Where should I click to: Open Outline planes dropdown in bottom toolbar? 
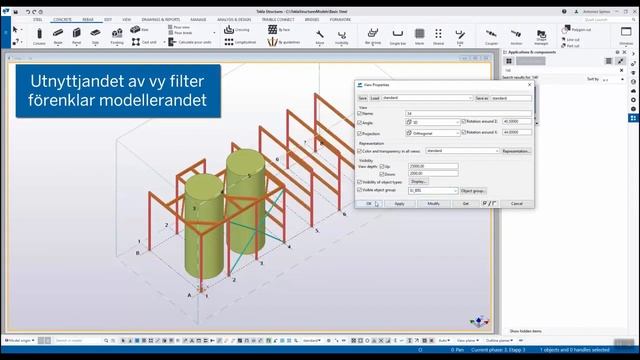(499, 340)
